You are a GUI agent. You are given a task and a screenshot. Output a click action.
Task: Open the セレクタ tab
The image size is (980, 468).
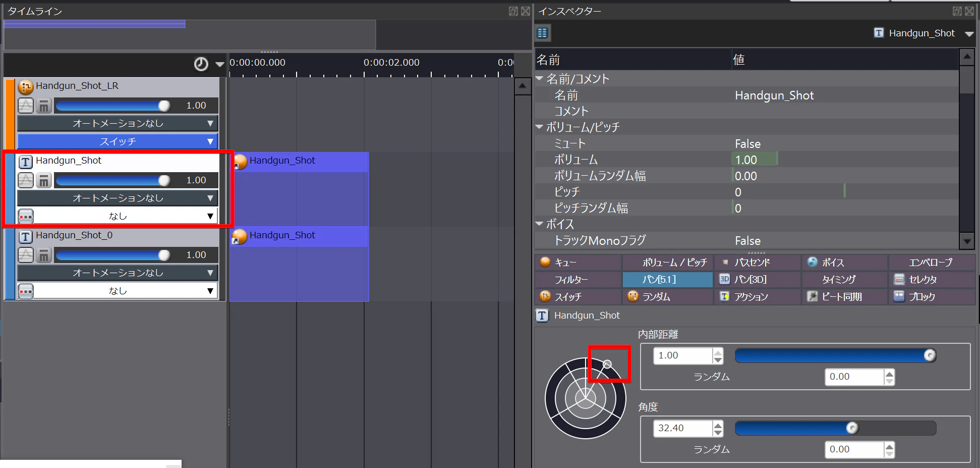(x=932, y=280)
